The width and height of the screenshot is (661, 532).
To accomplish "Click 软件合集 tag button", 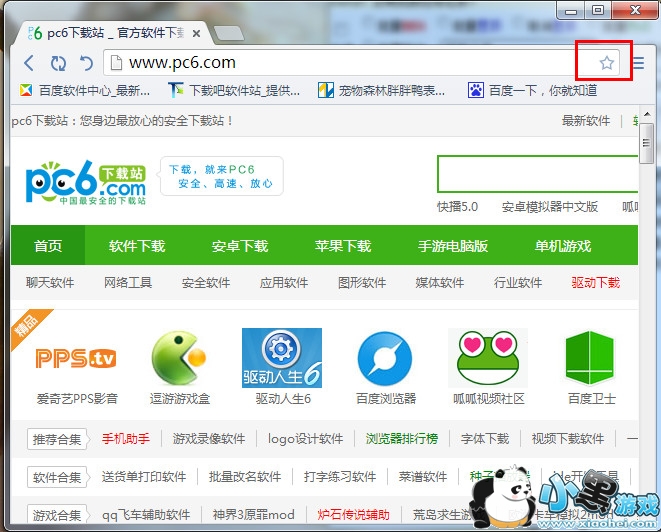I will (x=58, y=477).
